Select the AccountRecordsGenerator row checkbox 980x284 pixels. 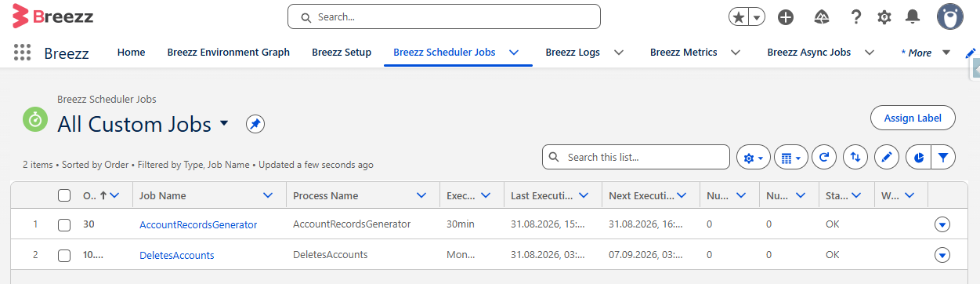(x=64, y=225)
